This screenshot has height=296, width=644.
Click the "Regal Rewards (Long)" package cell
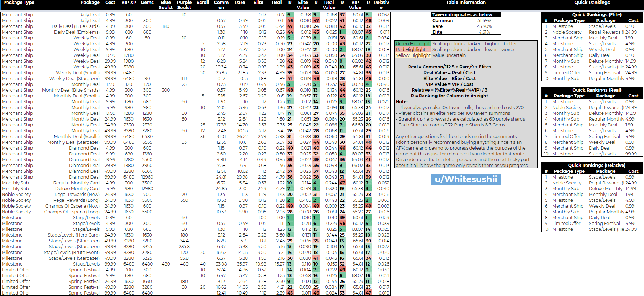click(x=77, y=200)
